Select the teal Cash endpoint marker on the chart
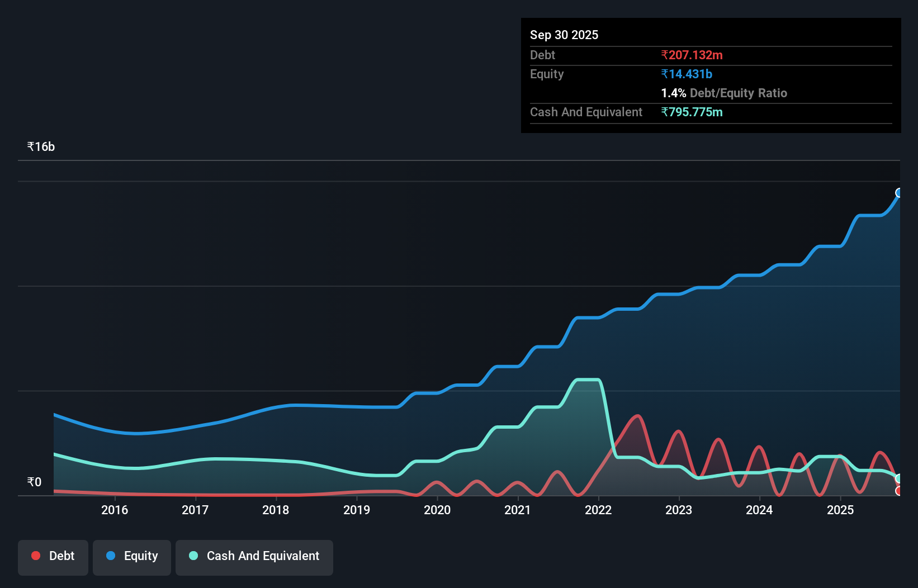 pos(898,478)
